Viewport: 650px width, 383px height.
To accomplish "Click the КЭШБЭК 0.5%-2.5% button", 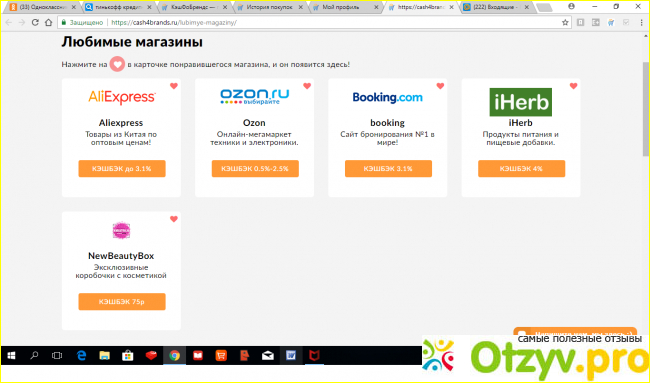I will (x=255, y=169).
